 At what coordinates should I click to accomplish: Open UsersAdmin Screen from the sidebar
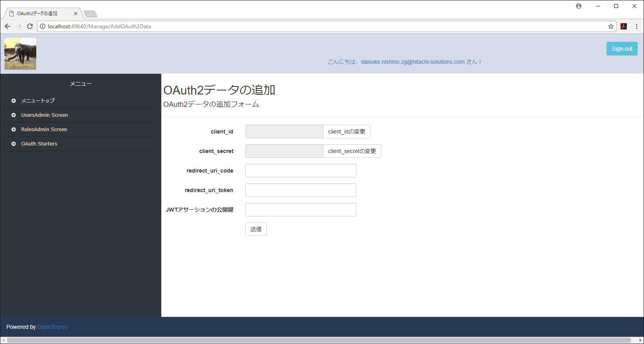pyautogui.click(x=44, y=115)
